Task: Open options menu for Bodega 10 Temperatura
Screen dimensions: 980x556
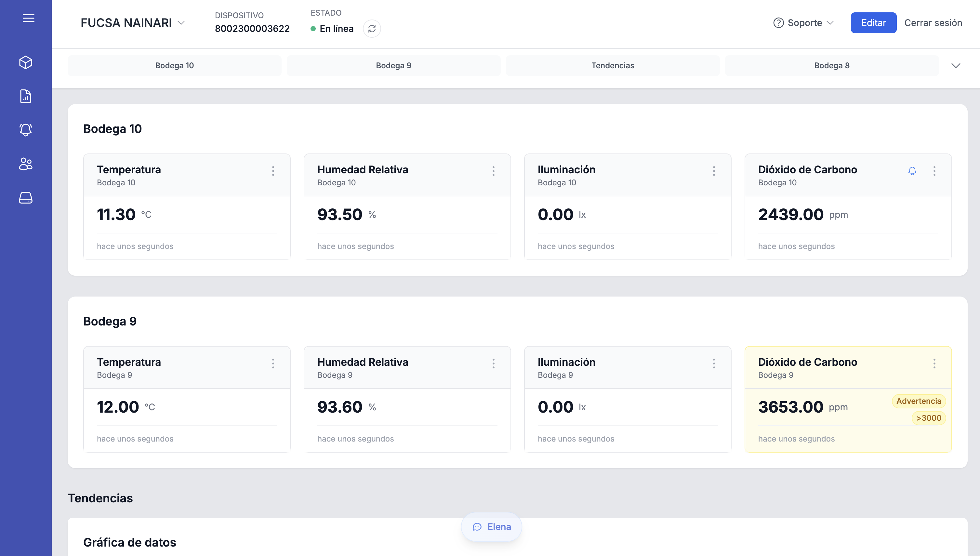Action: coord(273,171)
